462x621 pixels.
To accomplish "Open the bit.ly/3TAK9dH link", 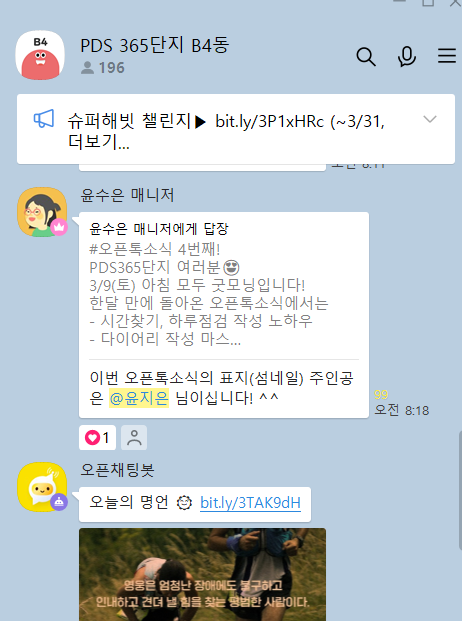I will [x=250, y=503].
